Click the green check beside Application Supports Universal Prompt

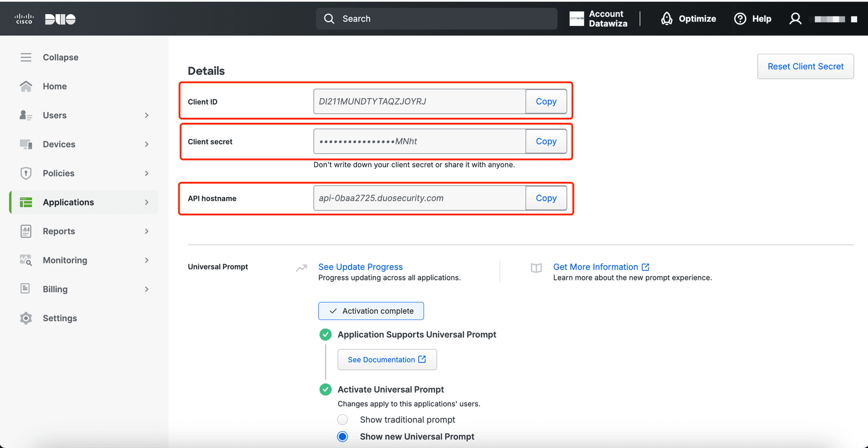click(325, 335)
